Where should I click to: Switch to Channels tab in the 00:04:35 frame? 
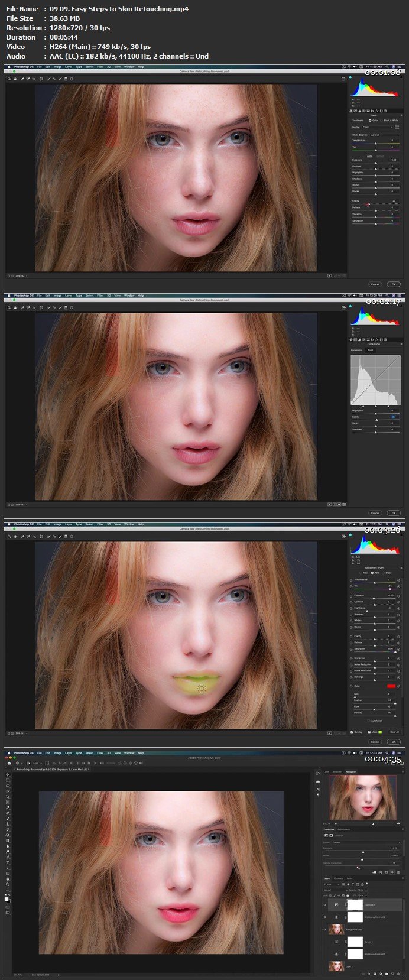(339, 878)
